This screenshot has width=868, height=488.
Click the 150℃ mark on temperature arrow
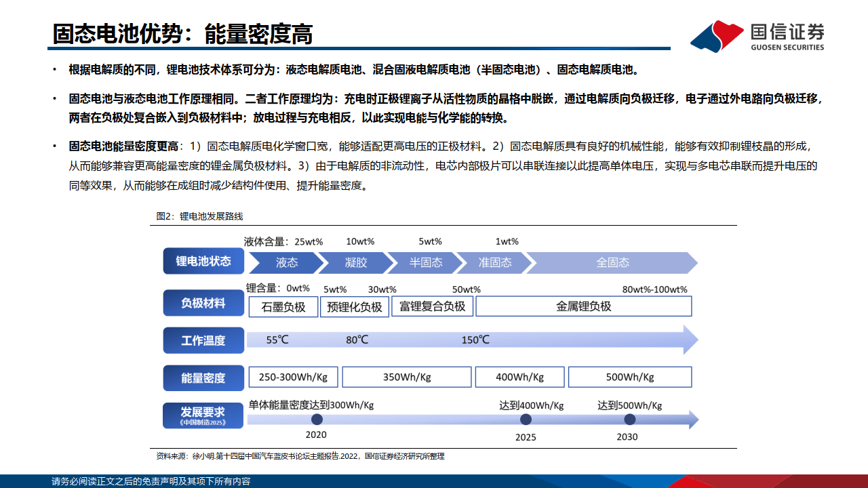(x=475, y=340)
